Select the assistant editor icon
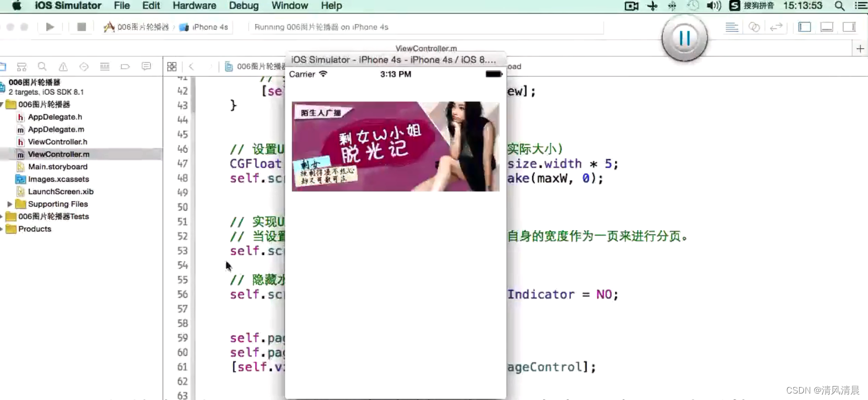This screenshot has height=400, width=868. pyautogui.click(x=754, y=27)
